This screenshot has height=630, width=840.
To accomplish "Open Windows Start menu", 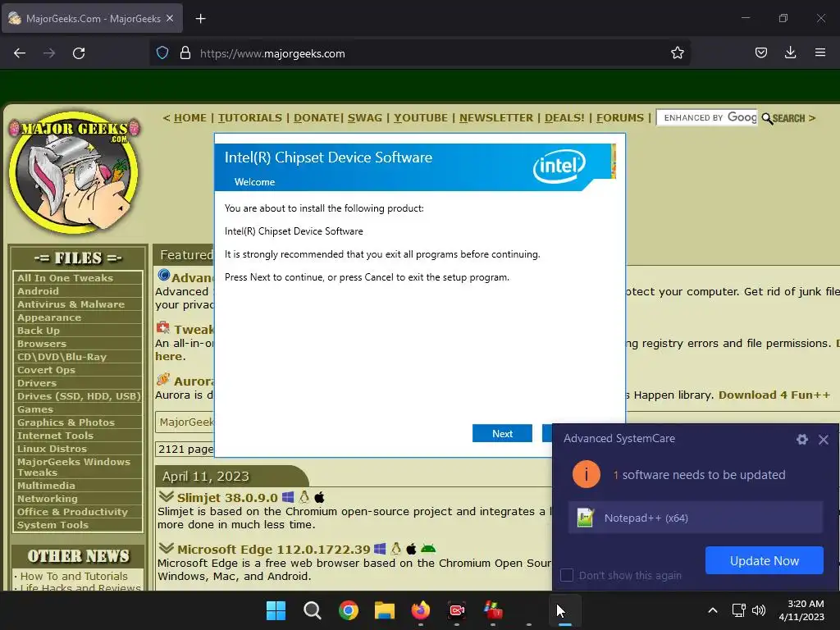I will point(276,610).
